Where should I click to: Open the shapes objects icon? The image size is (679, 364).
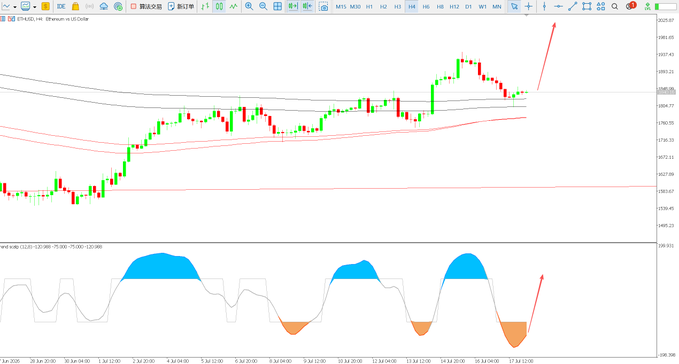[x=601, y=6]
